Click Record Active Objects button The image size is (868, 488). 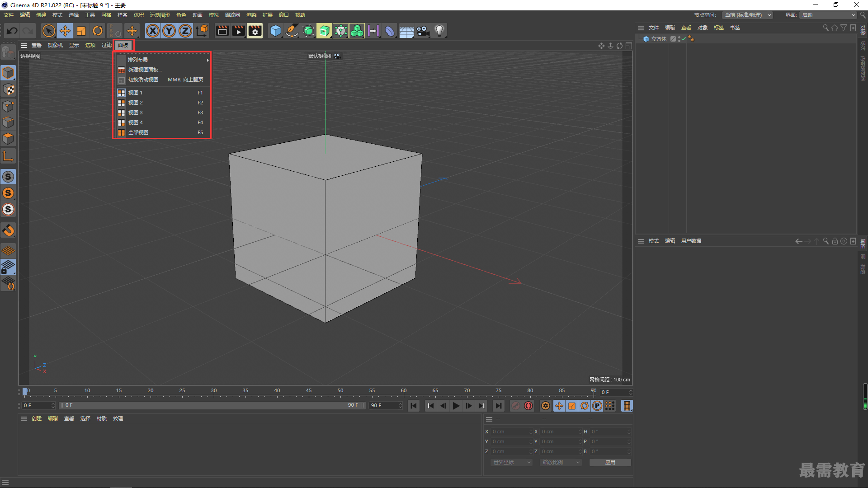pyautogui.click(x=516, y=406)
